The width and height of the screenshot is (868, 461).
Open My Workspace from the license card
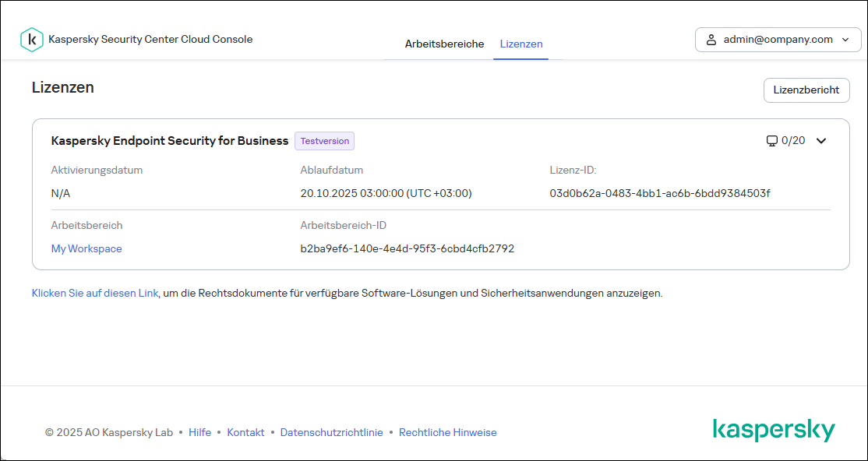tap(86, 248)
